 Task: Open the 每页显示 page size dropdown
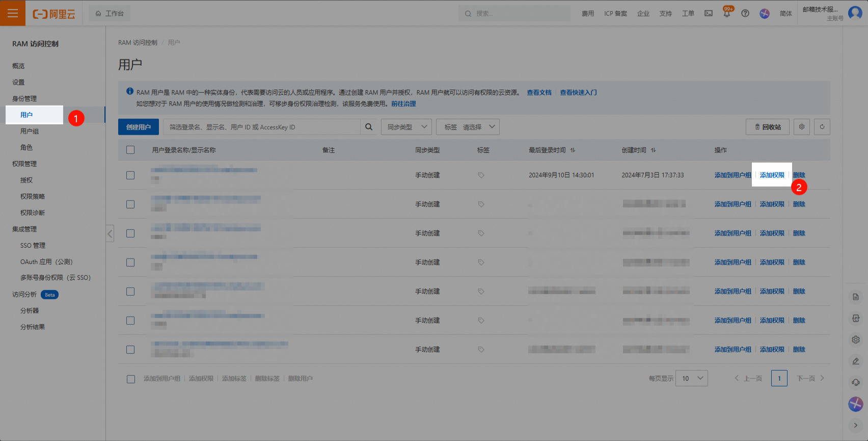tap(692, 378)
